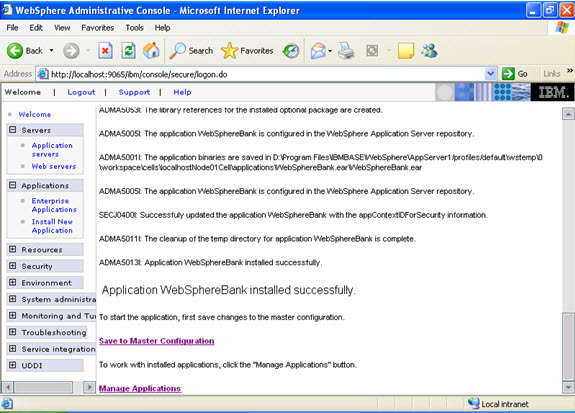This screenshot has width=575, height=413.
Task: Expand the Links toolbar chevron
Action: 569,70
